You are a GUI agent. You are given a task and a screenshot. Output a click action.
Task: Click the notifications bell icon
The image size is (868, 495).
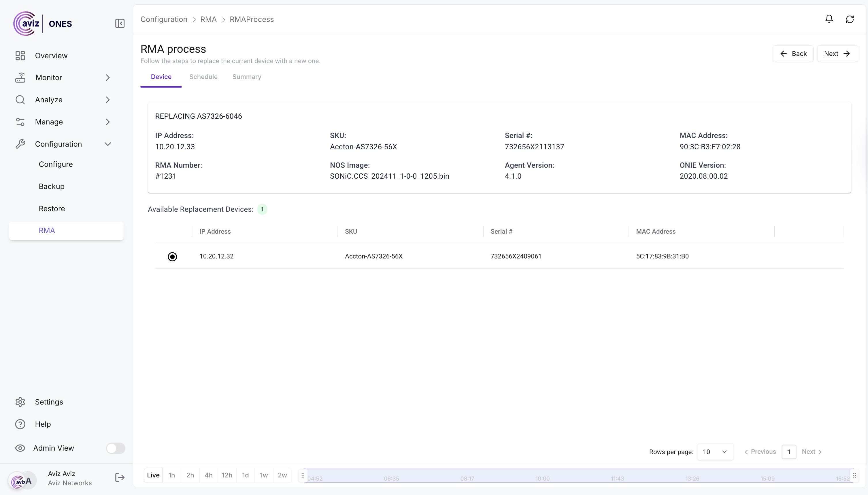click(x=829, y=19)
